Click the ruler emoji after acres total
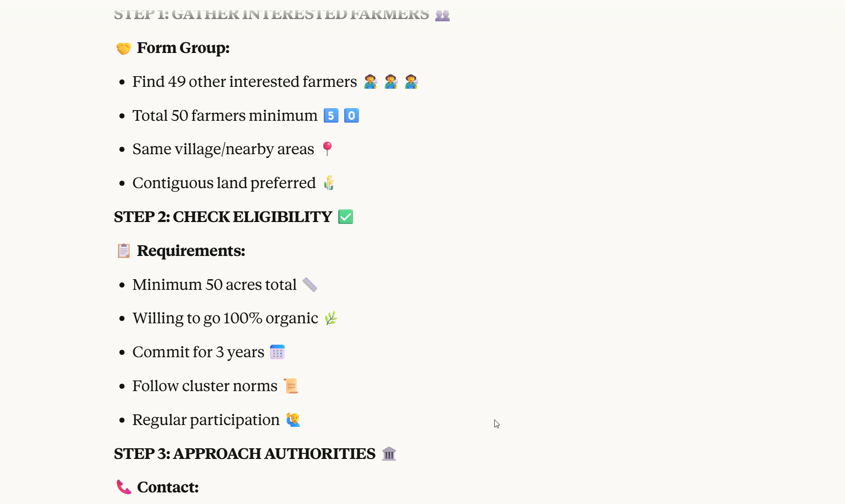 pyautogui.click(x=310, y=284)
